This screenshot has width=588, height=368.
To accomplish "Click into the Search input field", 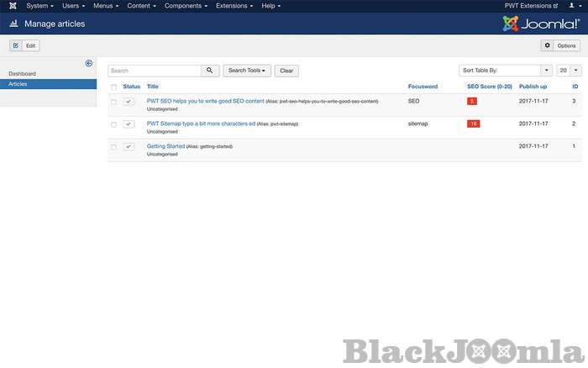I will pos(154,71).
